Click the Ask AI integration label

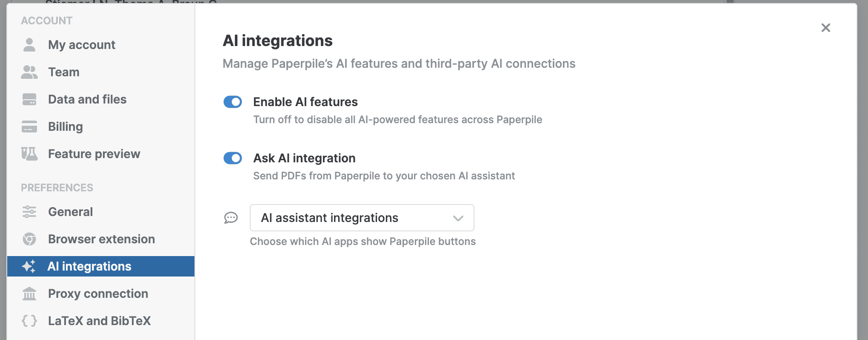[304, 158]
